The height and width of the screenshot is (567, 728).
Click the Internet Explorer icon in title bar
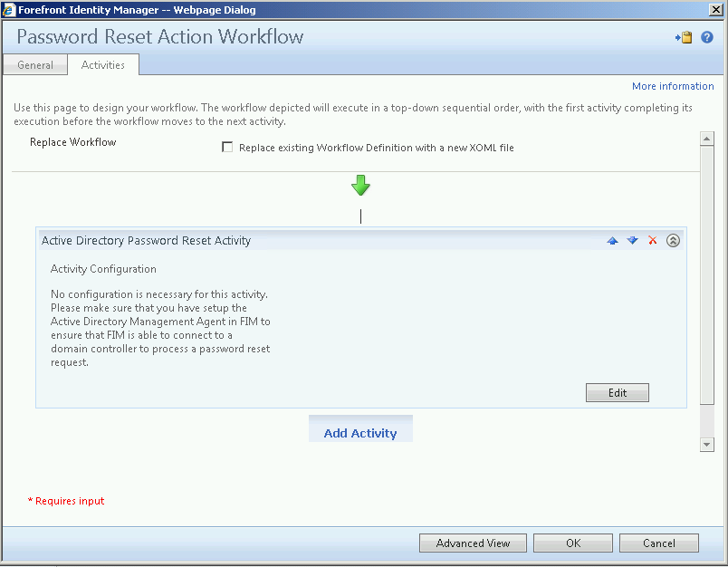(x=8, y=10)
